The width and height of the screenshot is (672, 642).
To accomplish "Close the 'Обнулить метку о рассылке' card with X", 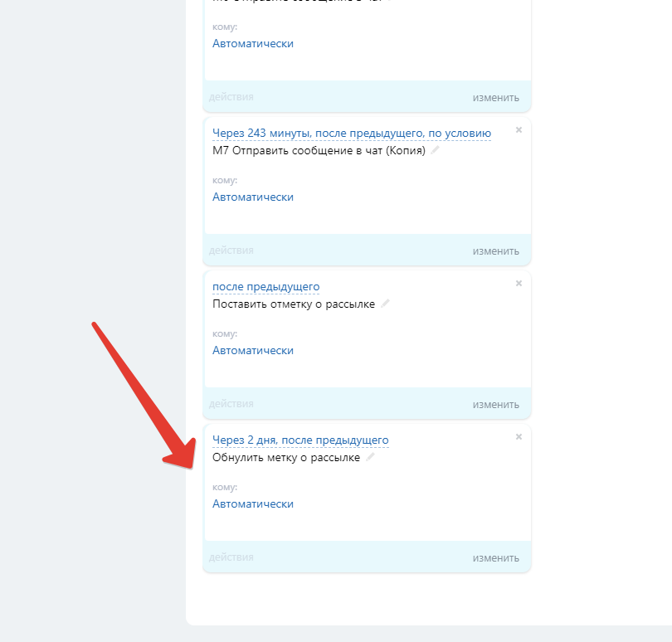I will pos(519,437).
